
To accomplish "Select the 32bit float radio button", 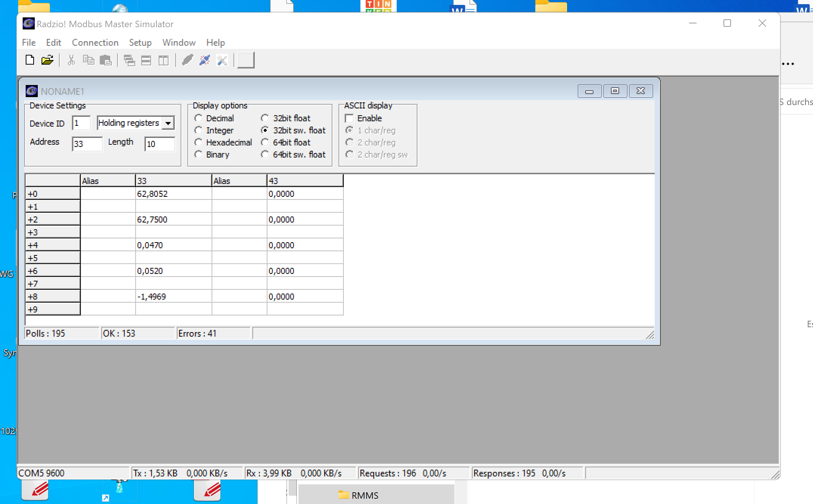I will click(x=265, y=118).
